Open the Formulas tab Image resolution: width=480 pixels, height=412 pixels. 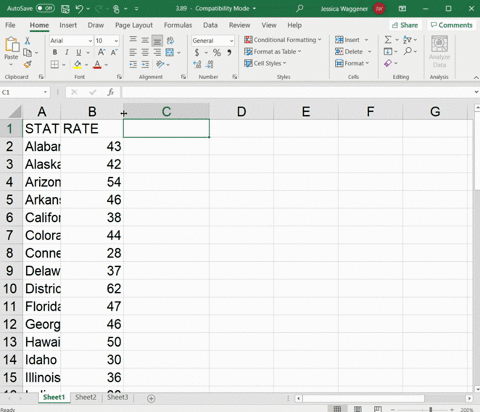pos(178,25)
